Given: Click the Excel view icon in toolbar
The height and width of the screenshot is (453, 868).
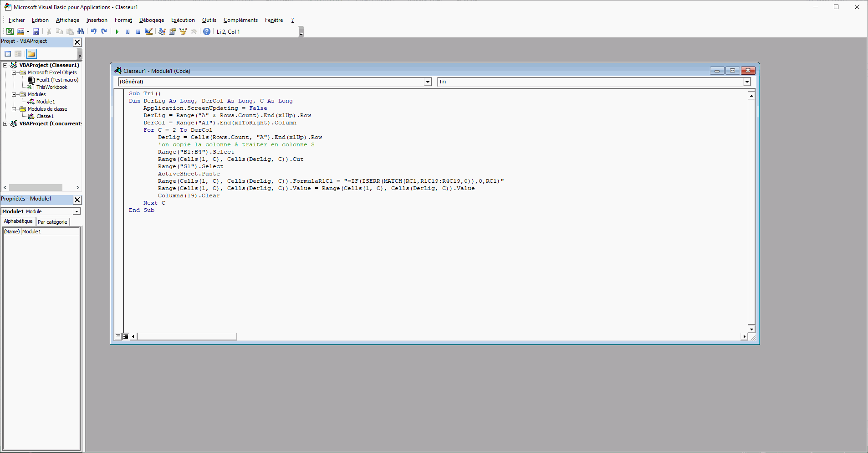Looking at the screenshot, I should (10, 31).
